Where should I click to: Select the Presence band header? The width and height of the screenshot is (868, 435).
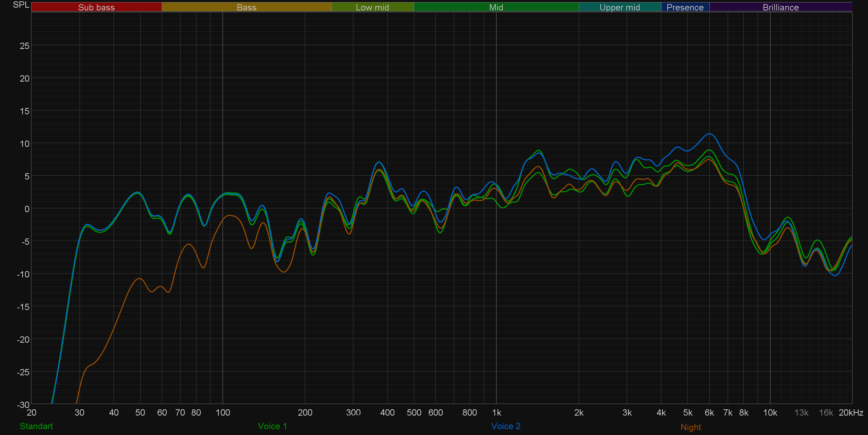685,7
